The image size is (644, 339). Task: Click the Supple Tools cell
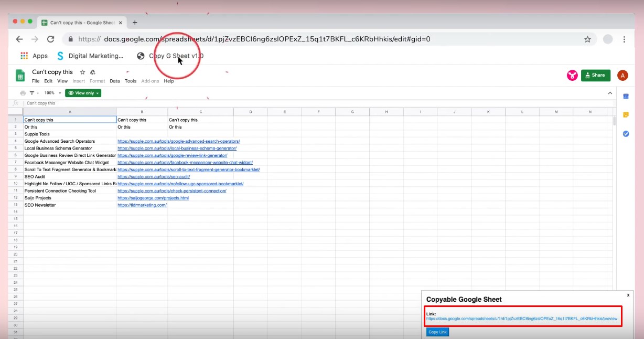pyautogui.click(x=70, y=134)
